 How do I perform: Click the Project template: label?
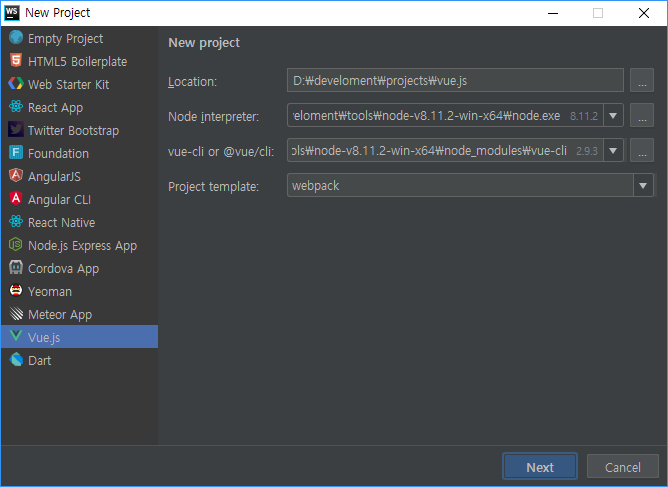point(213,187)
